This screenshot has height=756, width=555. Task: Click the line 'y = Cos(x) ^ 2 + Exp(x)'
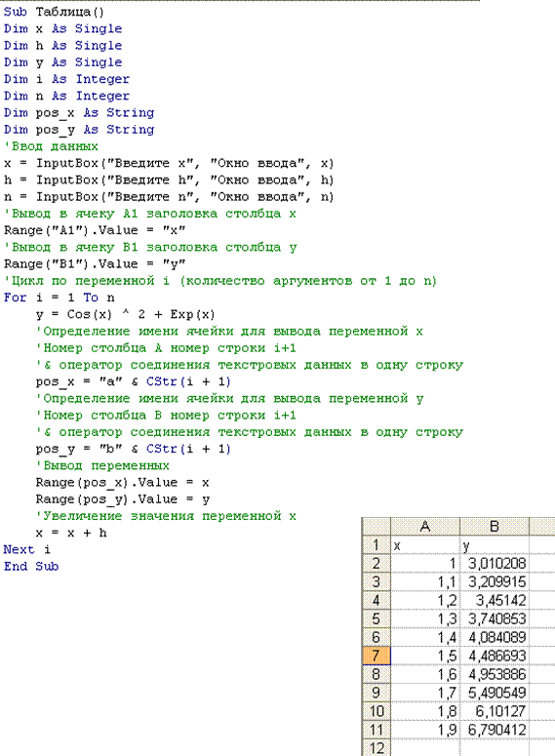point(126,314)
